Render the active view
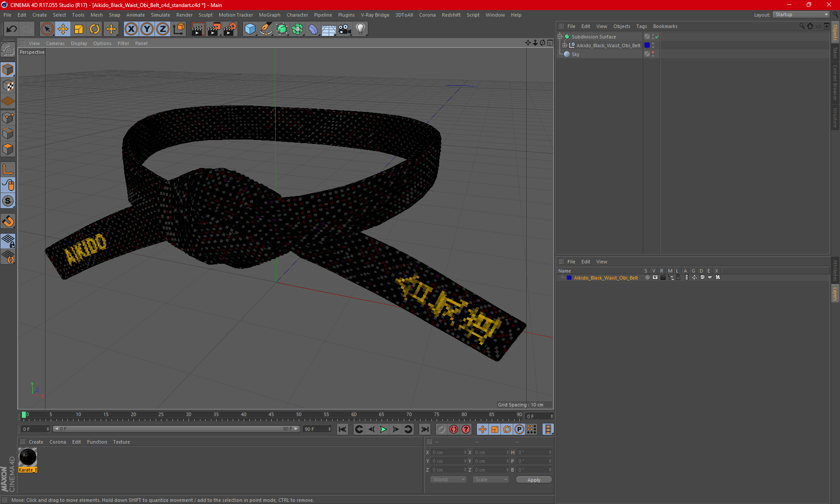840x504 pixels. [x=198, y=29]
